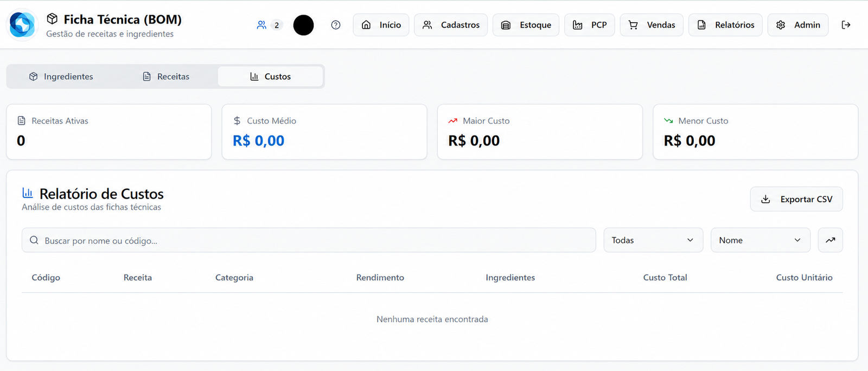Open the black user avatar circle
Image resolution: width=868 pixels, height=371 pixels.
pyautogui.click(x=303, y=25)
